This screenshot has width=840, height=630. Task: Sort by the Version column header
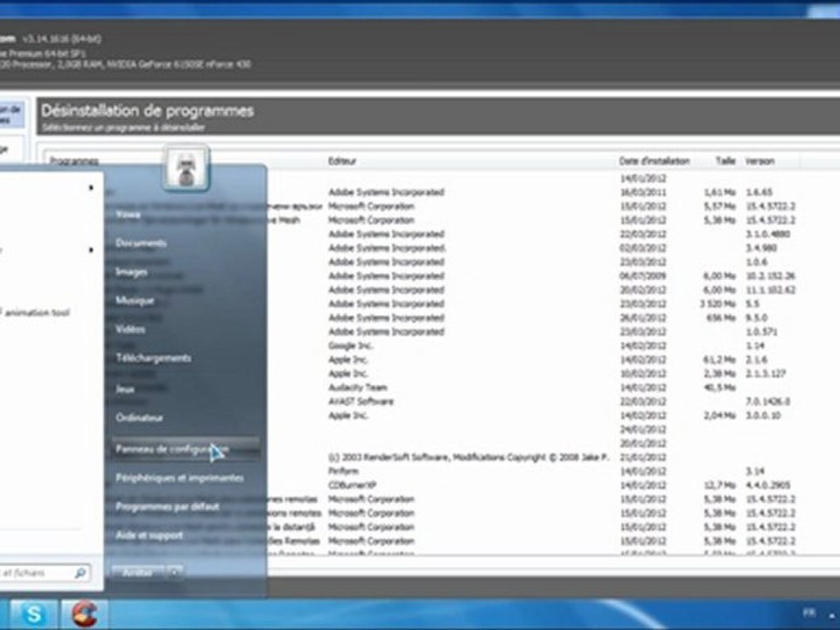759,161
